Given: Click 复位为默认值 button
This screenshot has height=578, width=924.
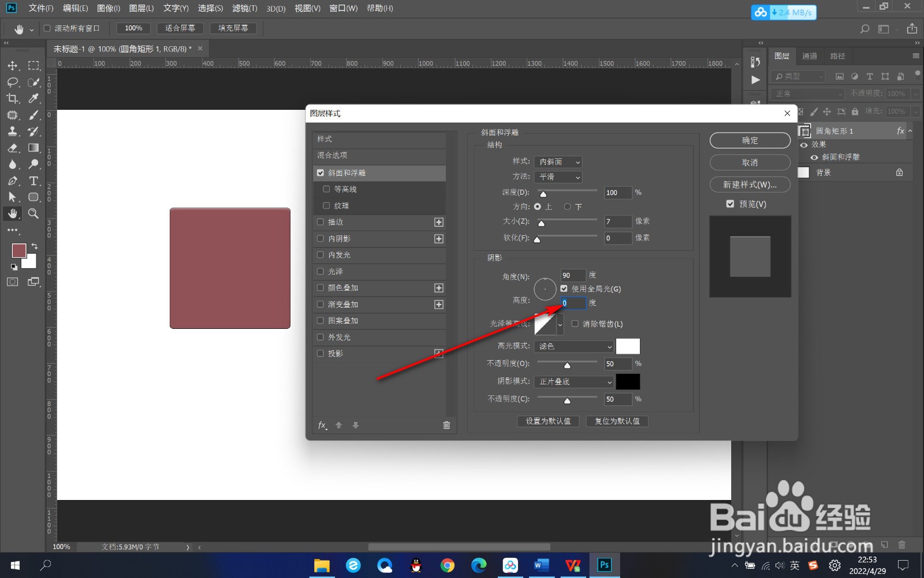Looking at the screenshot, I should (617, 421).
